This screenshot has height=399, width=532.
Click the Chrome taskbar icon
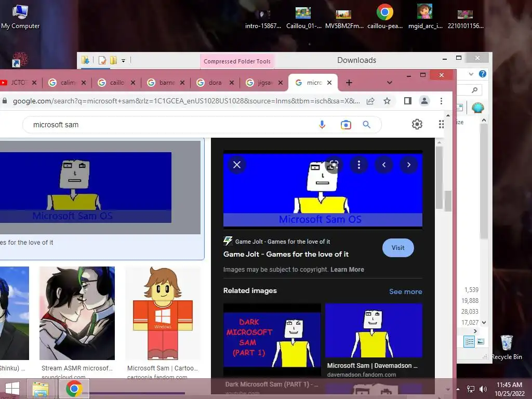coord(74,389)
